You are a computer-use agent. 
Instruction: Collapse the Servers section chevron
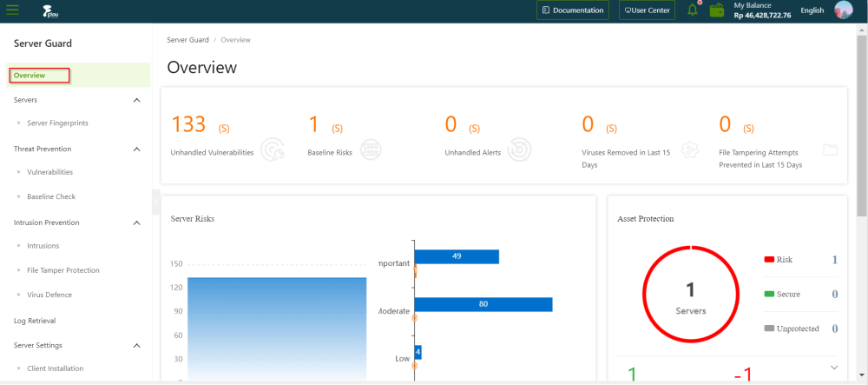click(137, 100)
